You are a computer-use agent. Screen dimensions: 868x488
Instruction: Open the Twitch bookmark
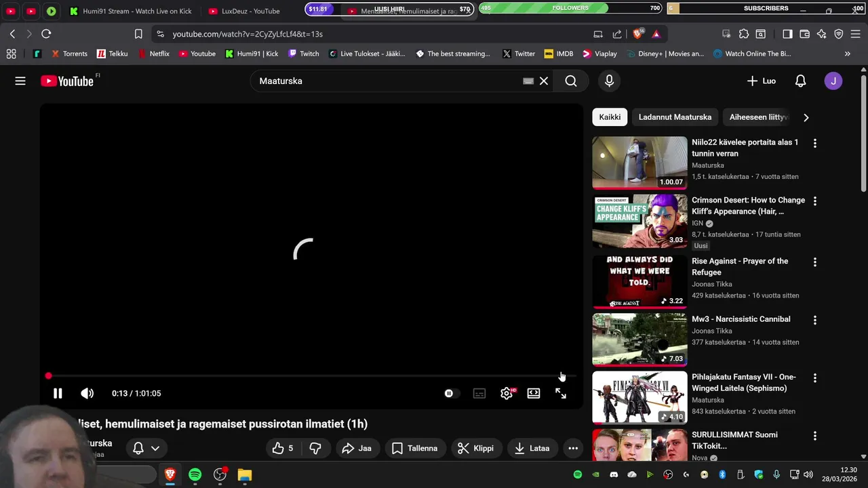pos(303,54)
